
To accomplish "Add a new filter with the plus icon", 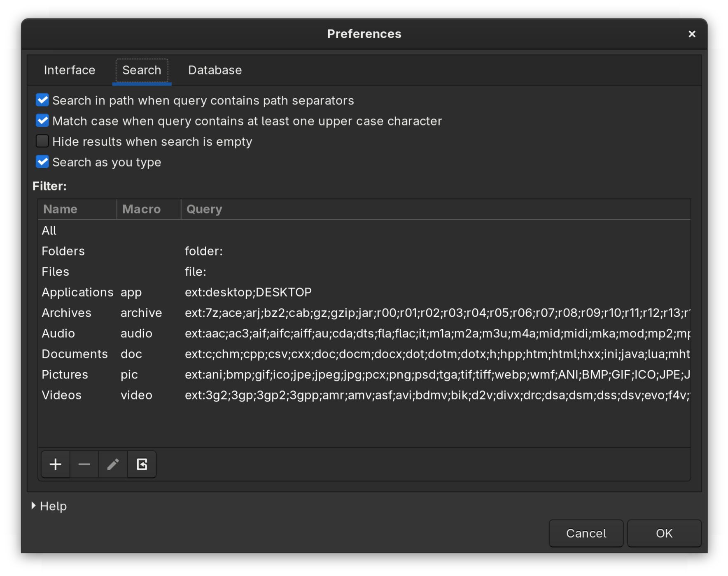I will 55,464.
